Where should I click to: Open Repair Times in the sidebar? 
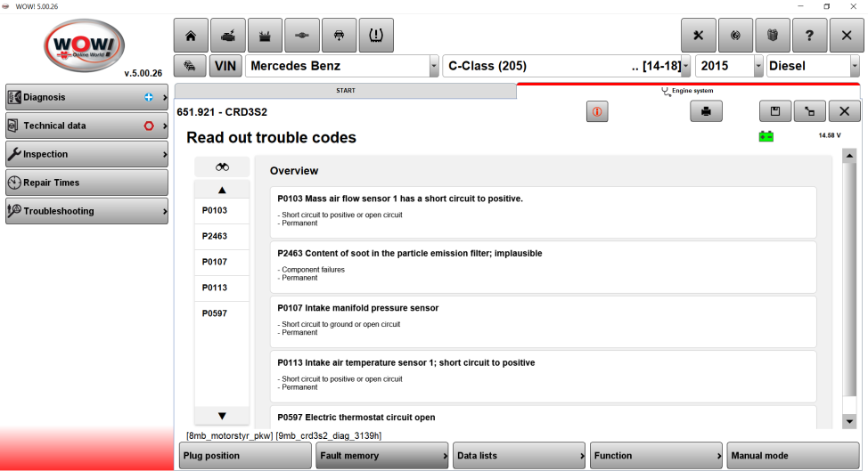[x=87, y=183]
